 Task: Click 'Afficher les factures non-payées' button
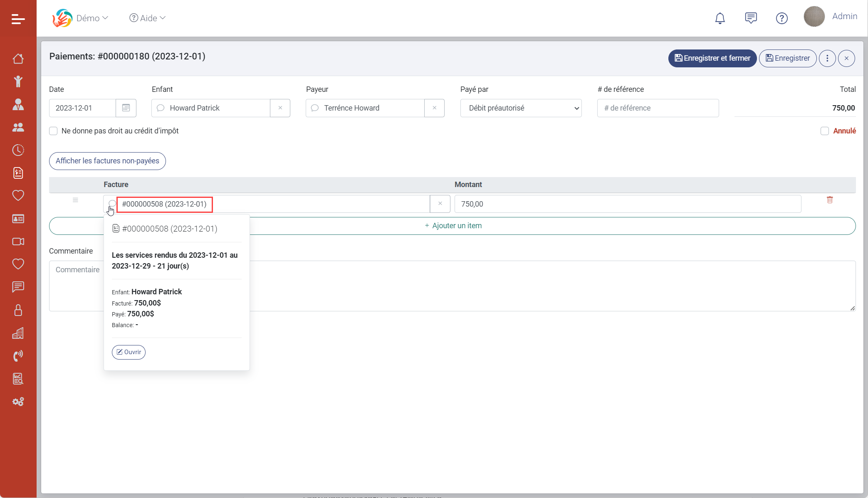(x=107, y=161)
